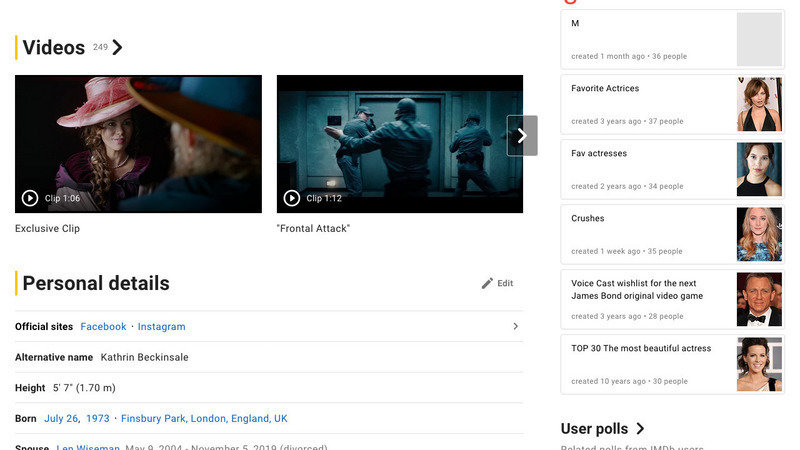Open the Len Wiseman spouse link
800x450 pixels.
(x=88, y=446)
